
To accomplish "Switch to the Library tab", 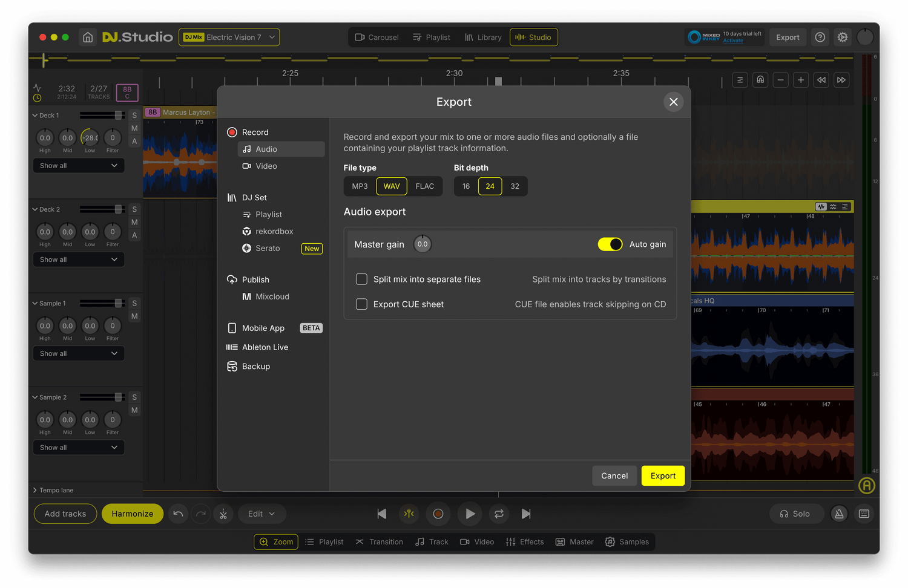I will 483,38.
